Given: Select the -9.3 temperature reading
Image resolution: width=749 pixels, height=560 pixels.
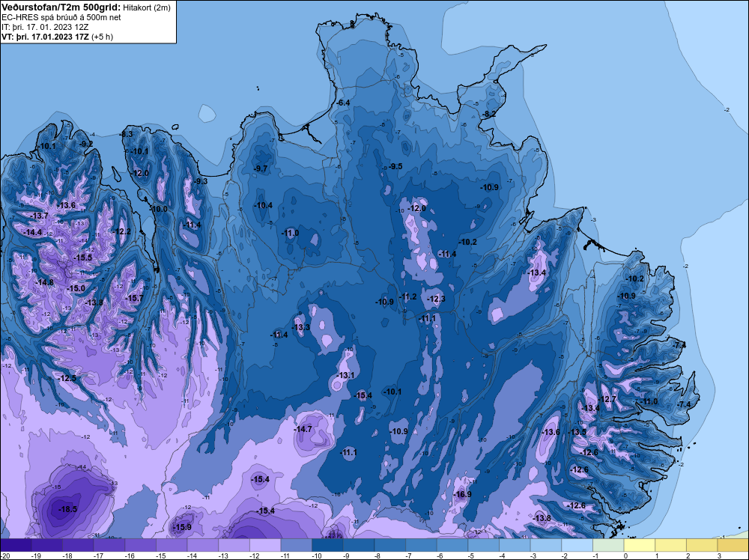Looking at the screenshot, I should 201,181.
